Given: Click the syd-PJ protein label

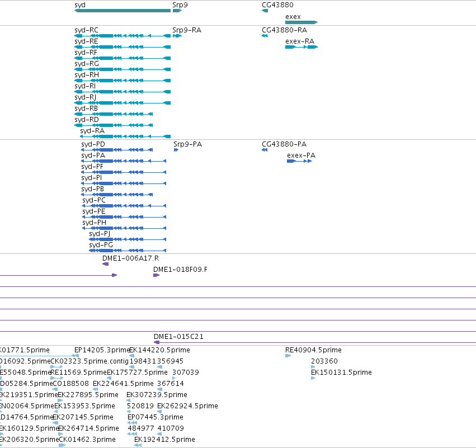Looking at the screenshot, I should pos(100,234).
